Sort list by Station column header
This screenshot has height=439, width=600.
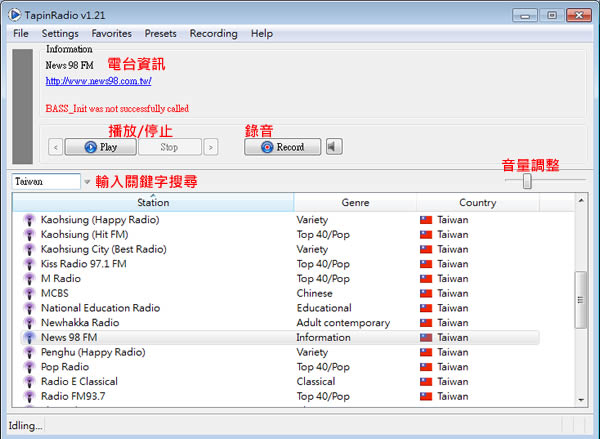152,203
